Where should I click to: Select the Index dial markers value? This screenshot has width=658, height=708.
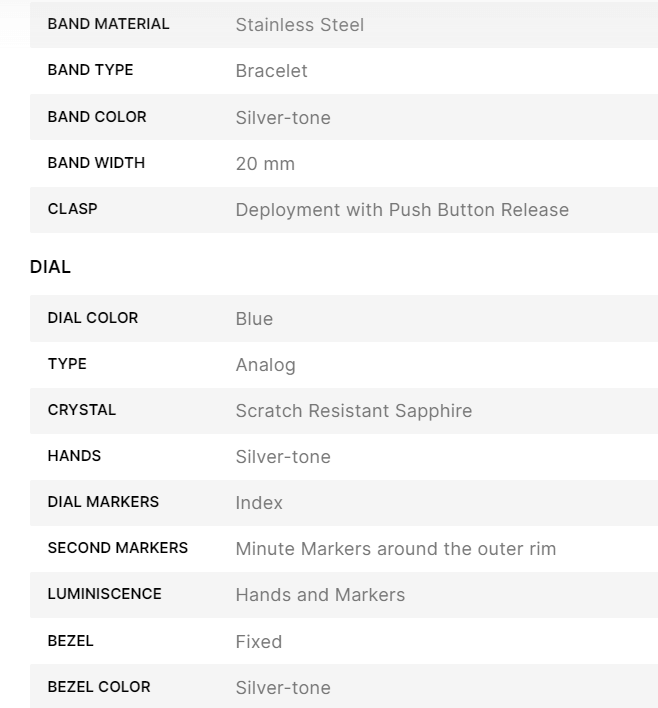coord(259,503)
